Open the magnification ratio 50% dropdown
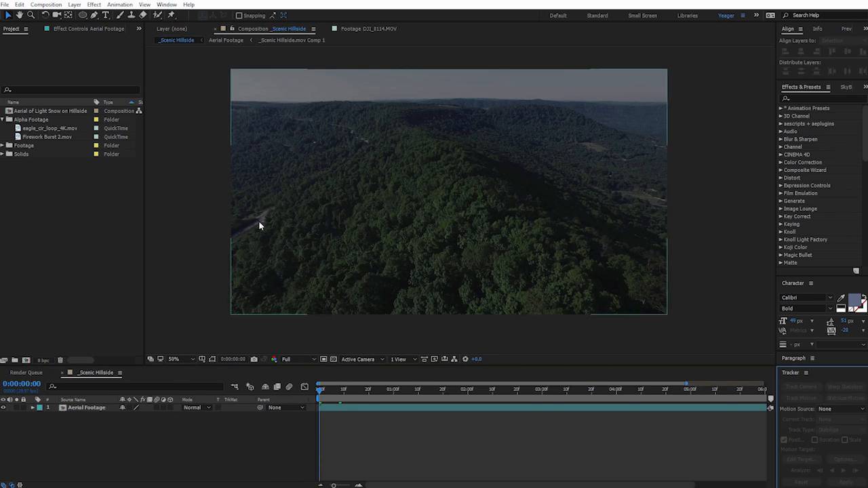The height and width of the screenshot is (488, 868). pyautogui.click(x=180, y=359)
